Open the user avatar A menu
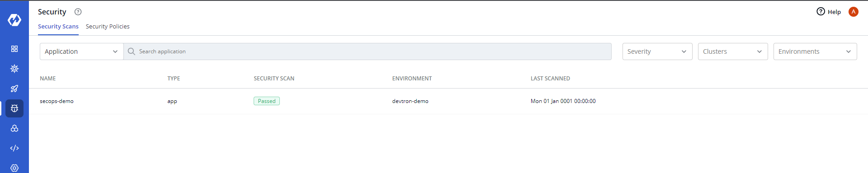 (x=854, y=12)
